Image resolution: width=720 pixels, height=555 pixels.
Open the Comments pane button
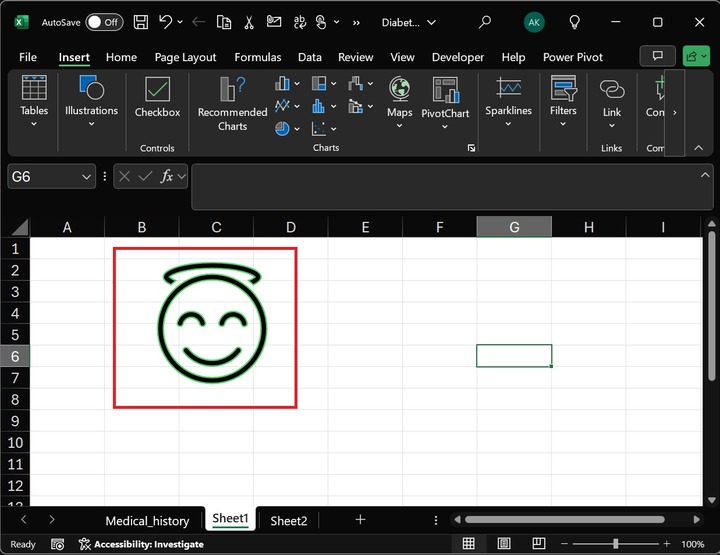[x=657, y=56]
